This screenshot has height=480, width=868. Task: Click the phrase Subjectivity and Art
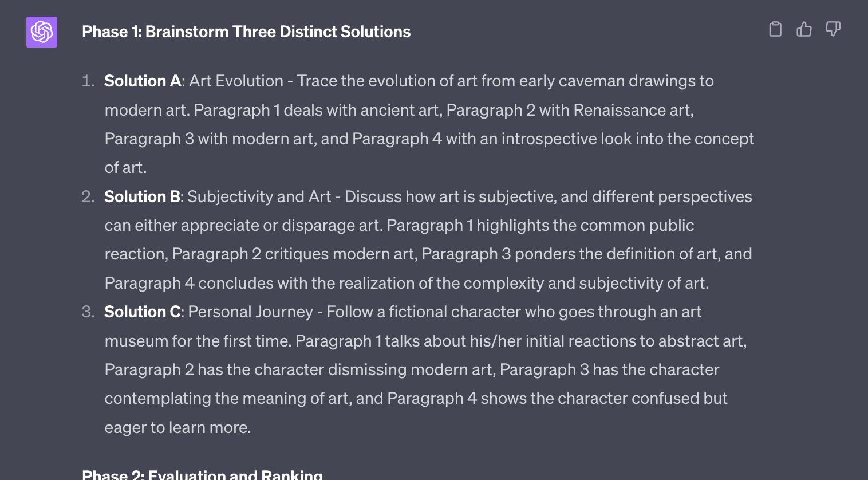click(259, 197)
